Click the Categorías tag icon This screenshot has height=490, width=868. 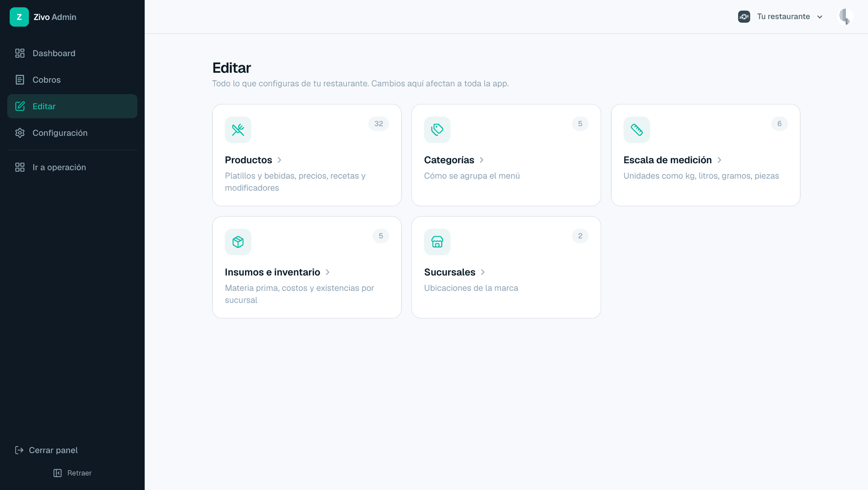point(437,130)
